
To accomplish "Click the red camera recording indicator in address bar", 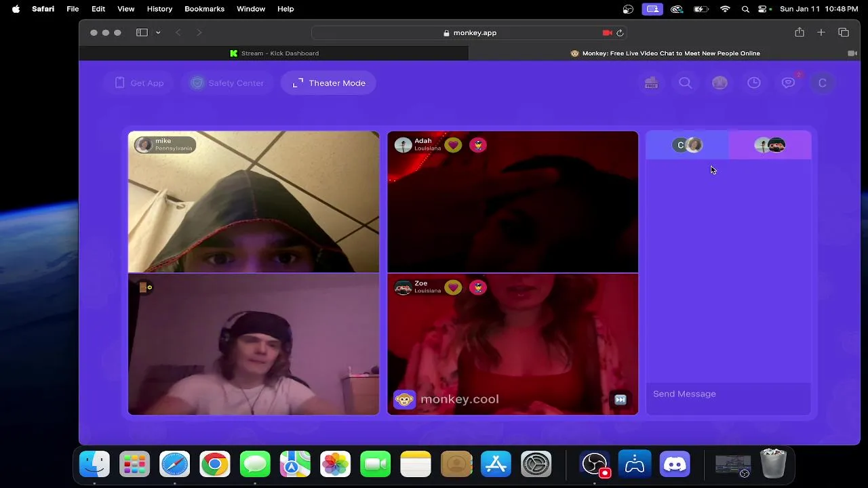I will pos(607,33).
